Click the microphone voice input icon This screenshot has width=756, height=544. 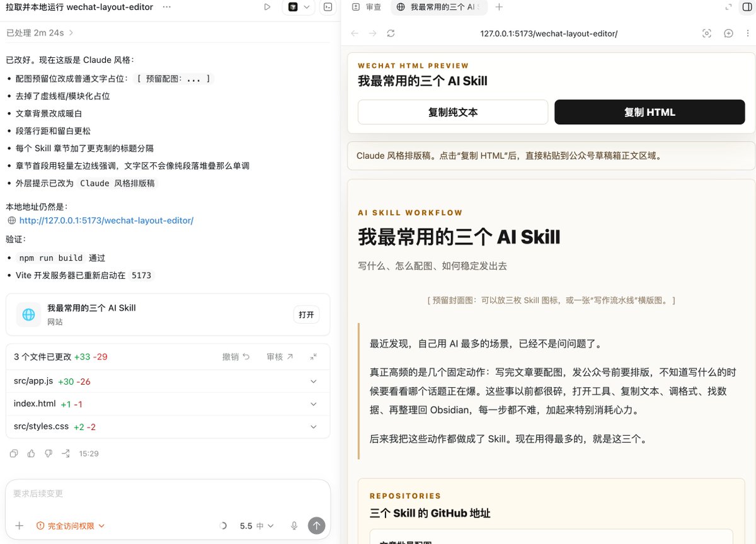click(x=294, y=526)
